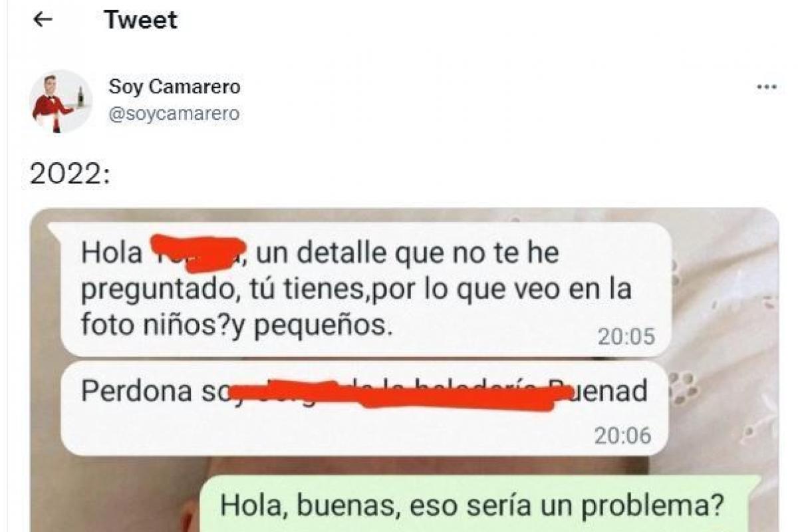Image resolution: width=798 pixels, height=532 pixels.
Task: Click the Tweet header title
Action: 141,20
